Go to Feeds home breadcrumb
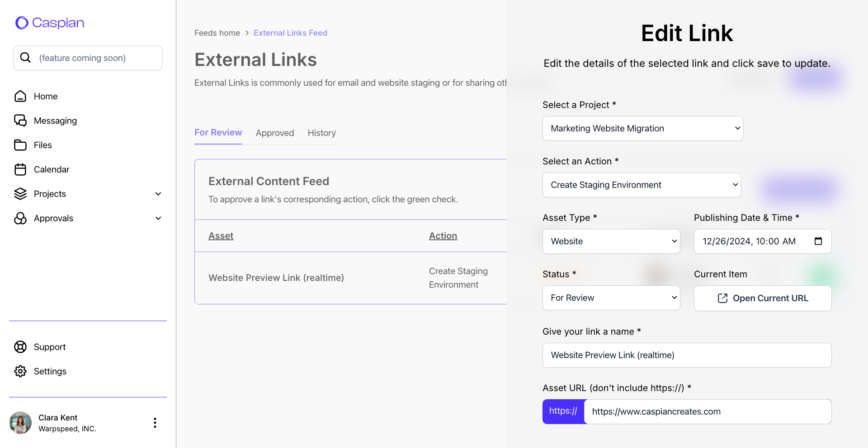Image resolution: width=868 pixels, height=448 pixels. 217,33
